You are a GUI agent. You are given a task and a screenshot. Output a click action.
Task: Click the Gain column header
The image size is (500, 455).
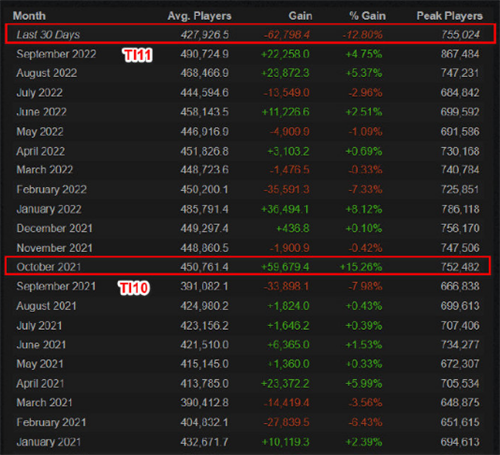(300, 16)
